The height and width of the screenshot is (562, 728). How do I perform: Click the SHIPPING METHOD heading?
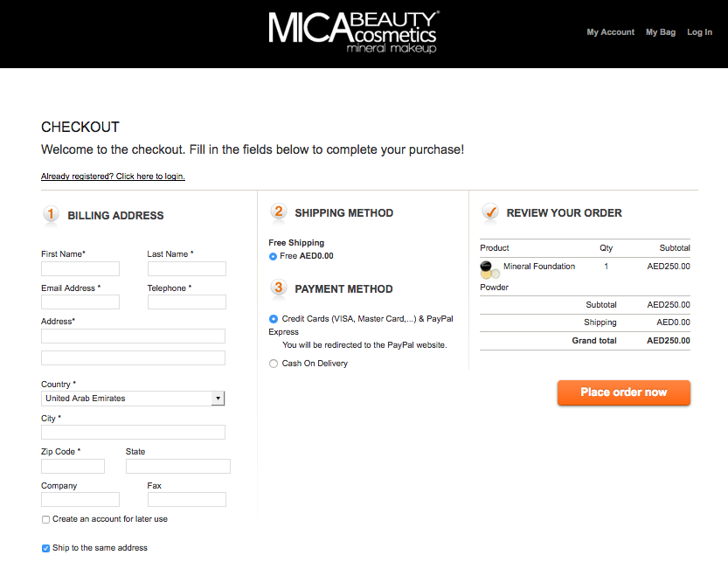click(344, 213)
